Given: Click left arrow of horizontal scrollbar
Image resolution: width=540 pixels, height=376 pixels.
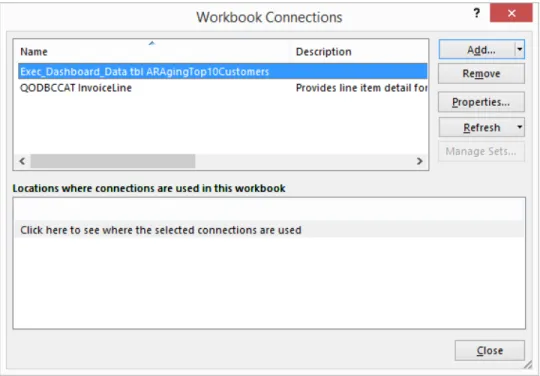Looking at the screenshot, I should pyautogui.click(x=22, y=161).
